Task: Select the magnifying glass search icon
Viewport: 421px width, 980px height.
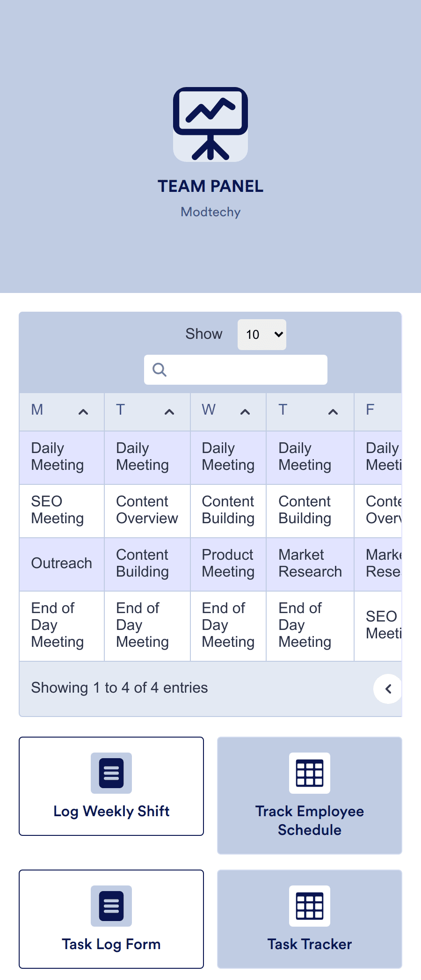Action: coord(159,370)
